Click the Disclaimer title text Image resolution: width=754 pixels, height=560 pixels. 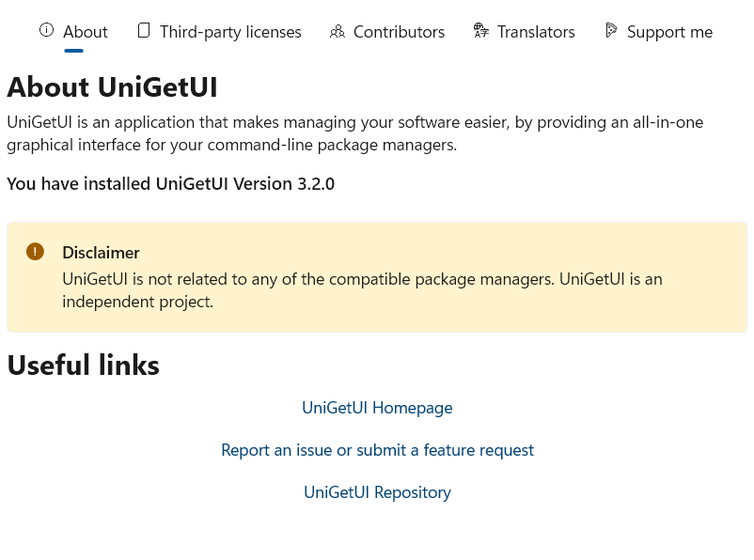click(x=101, y=252)
